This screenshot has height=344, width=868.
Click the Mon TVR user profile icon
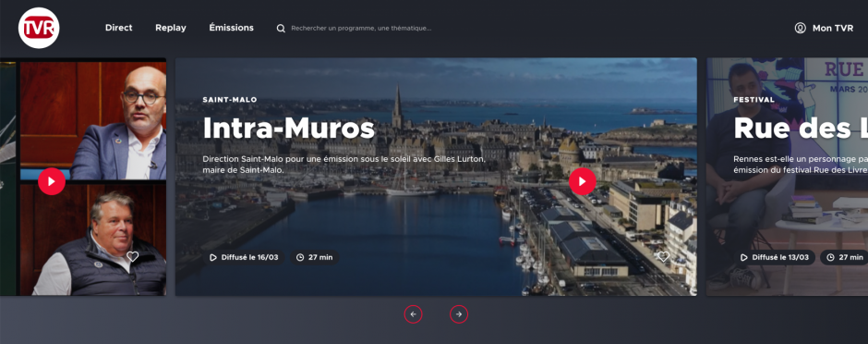point(800,29)
